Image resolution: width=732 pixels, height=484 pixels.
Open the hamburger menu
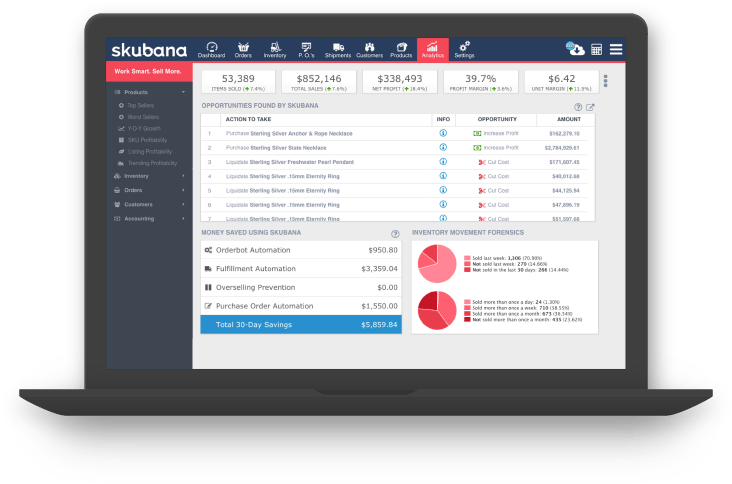point(616,49)
